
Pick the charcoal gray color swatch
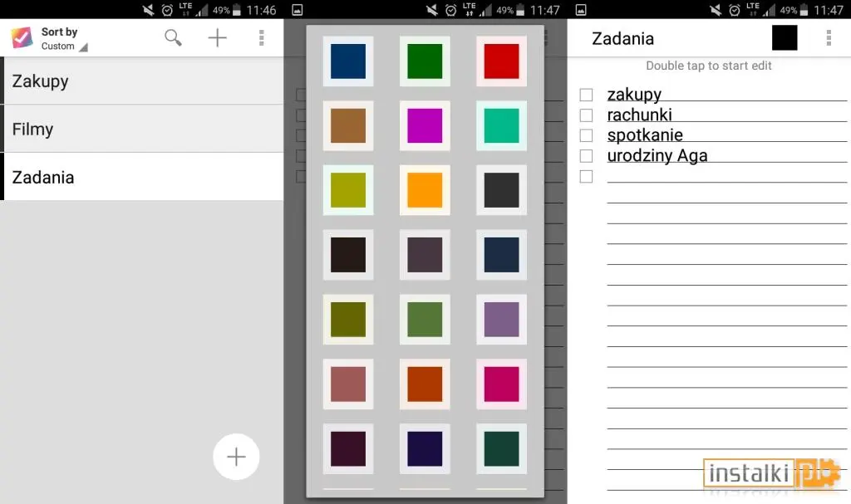[501, 190]
